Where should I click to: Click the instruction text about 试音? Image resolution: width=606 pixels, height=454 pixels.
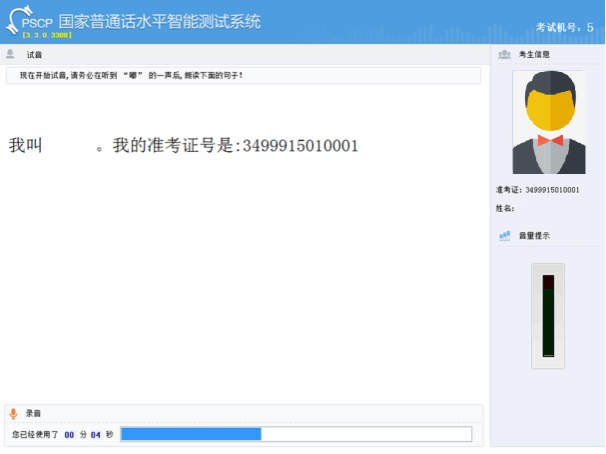coord(130,75)
